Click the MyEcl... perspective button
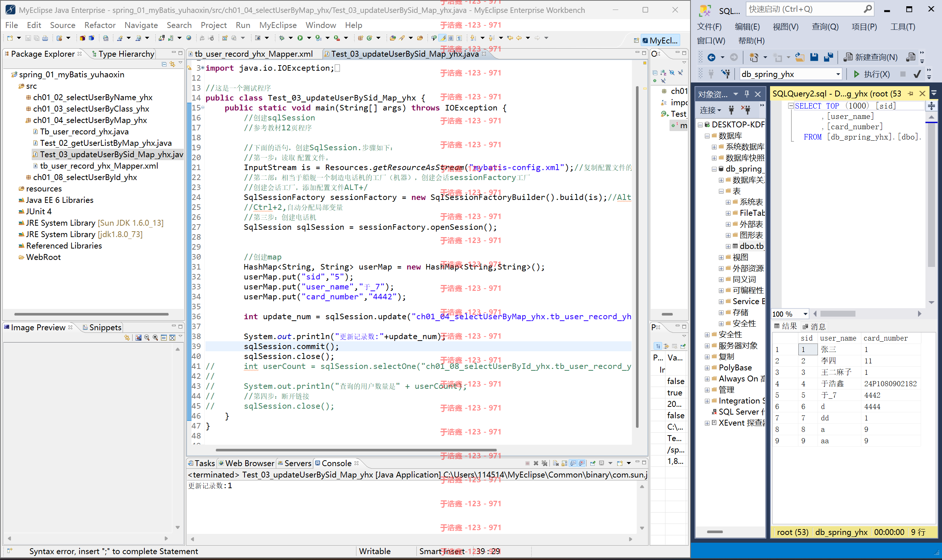Screen dimensions: 942x560 660,40
